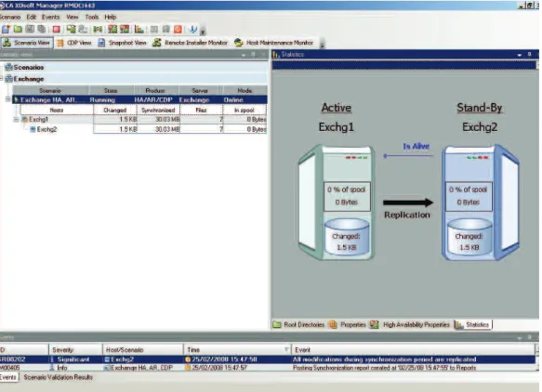Switch to Scenario View
The width and height of the screenshot is (542, 392).
click(x=27, y=43)
